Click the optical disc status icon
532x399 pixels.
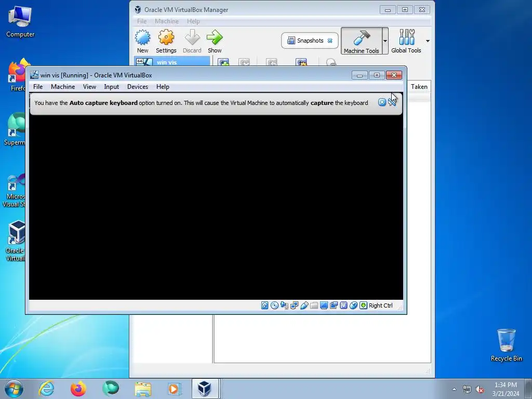(x=274, y=305)
